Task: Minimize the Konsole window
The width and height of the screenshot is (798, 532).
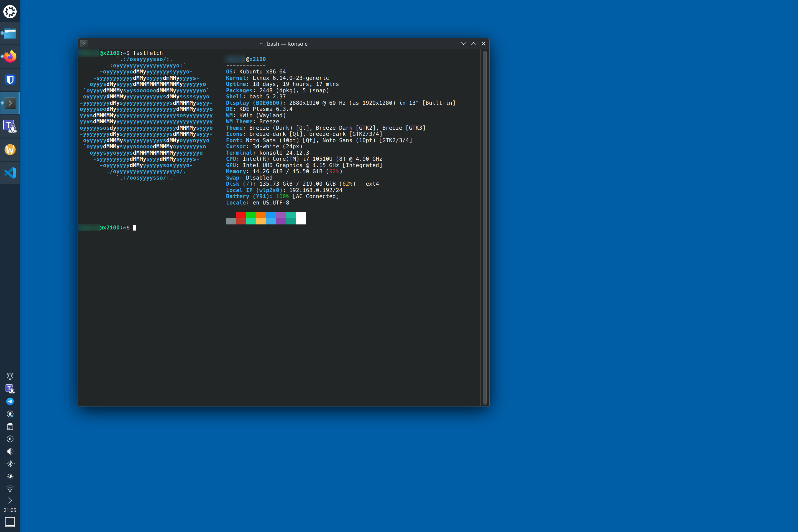Action: coord(464,44)
